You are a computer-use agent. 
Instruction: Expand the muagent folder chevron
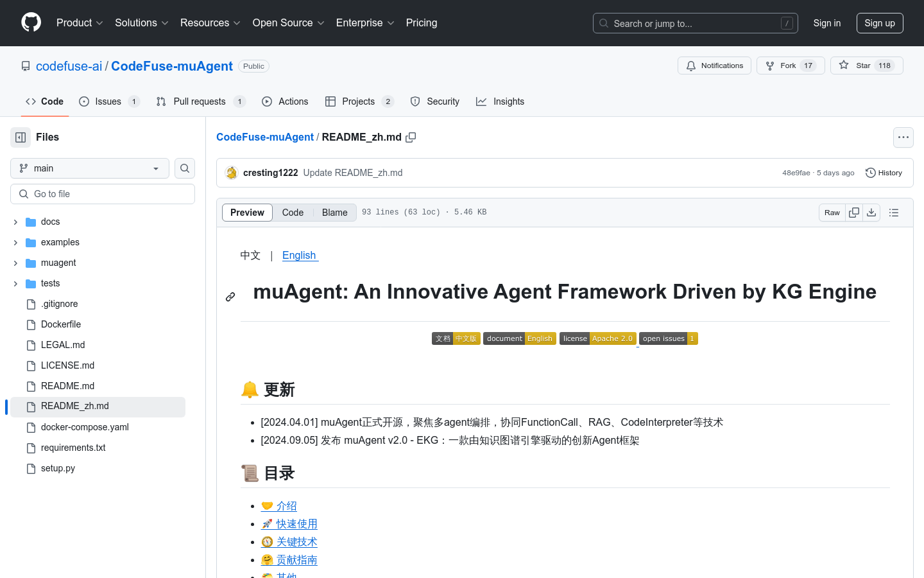[x=15, y=263]
